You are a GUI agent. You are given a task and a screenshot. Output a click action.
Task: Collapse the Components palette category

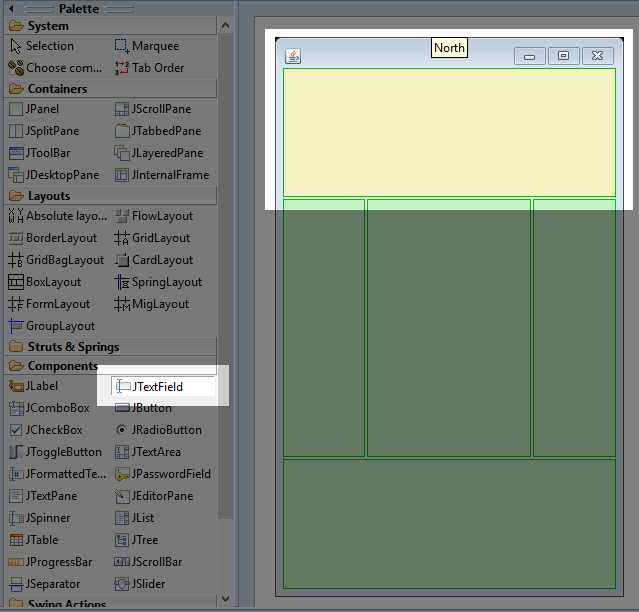click(110, 365)
